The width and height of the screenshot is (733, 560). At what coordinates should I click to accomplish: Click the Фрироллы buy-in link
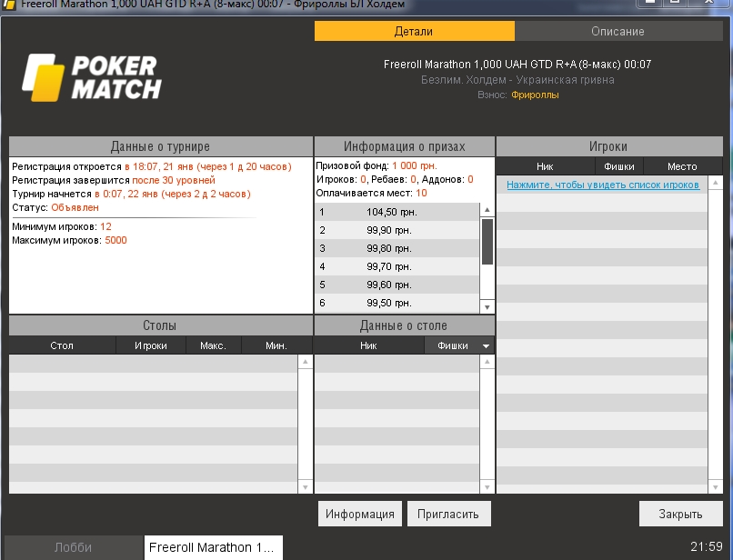535,95
